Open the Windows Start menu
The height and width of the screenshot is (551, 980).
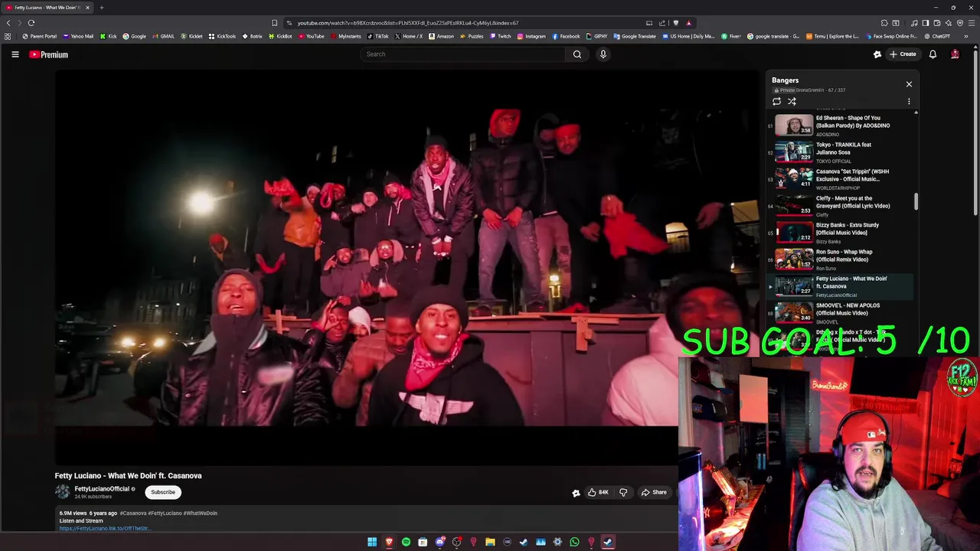pyautogui.click(x=372, y=542)
